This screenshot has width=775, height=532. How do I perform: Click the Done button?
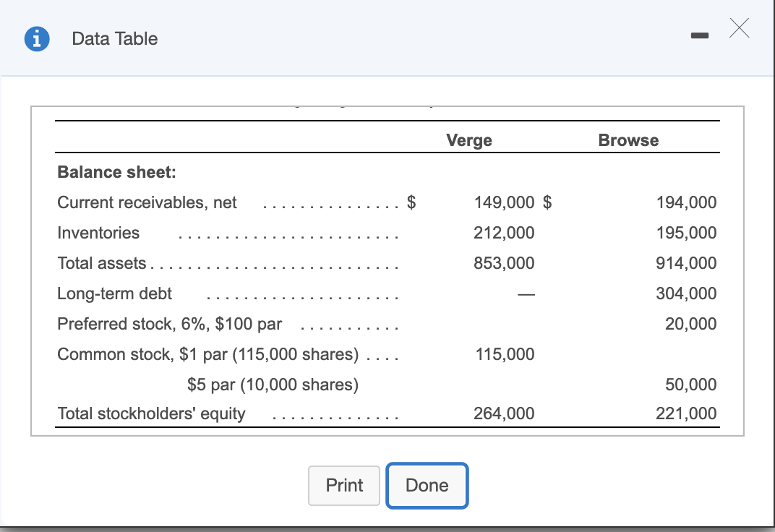(427, 485)
